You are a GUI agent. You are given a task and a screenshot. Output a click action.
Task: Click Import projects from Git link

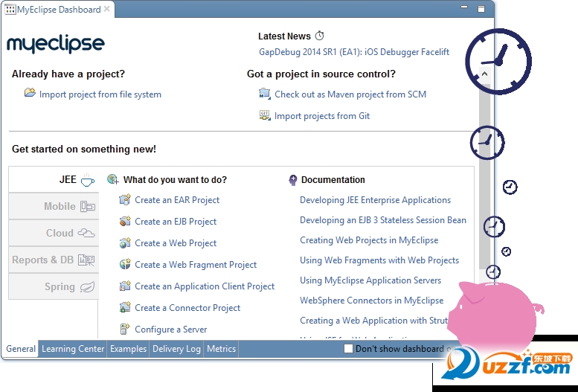pos(322,116)
